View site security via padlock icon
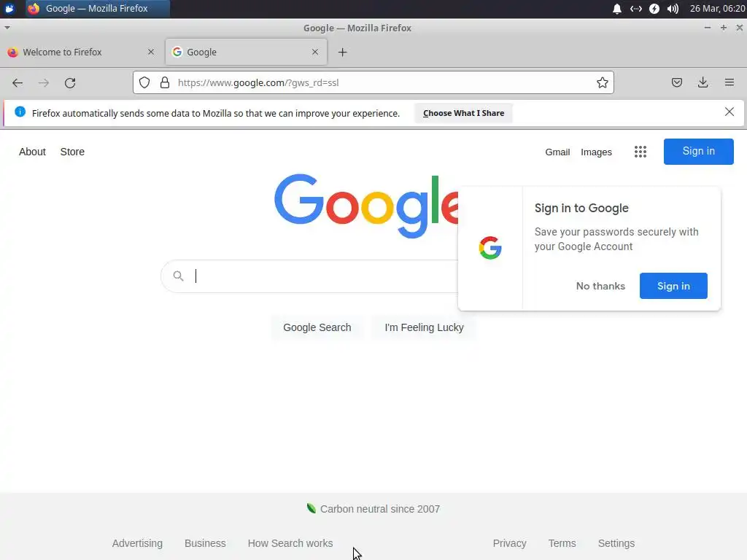Image resolution: width=747 pixels, height=560 pixels. [165, 83]
